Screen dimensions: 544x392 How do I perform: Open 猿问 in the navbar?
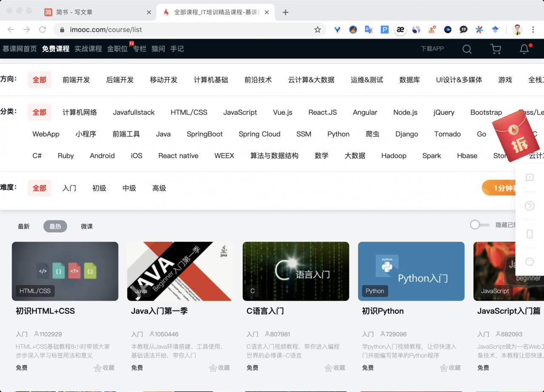coord(158,49)
